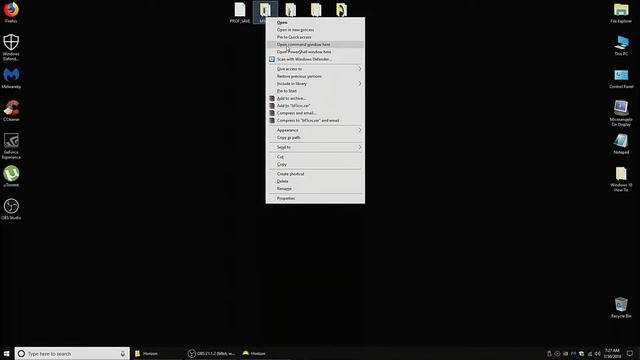The height and width of the screenshot is (360, 640).
Task: Select This PC desktop icon
Action: pos(621,45)
